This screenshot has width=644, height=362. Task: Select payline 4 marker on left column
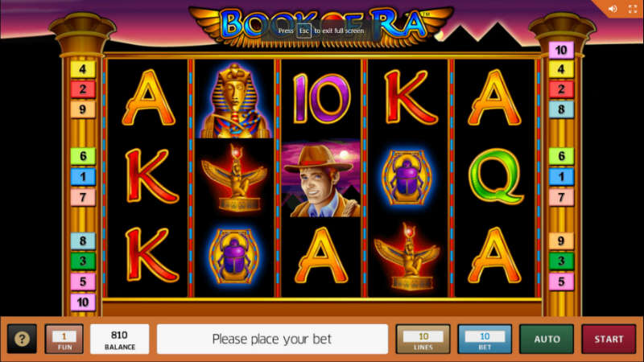pos(83,69)
